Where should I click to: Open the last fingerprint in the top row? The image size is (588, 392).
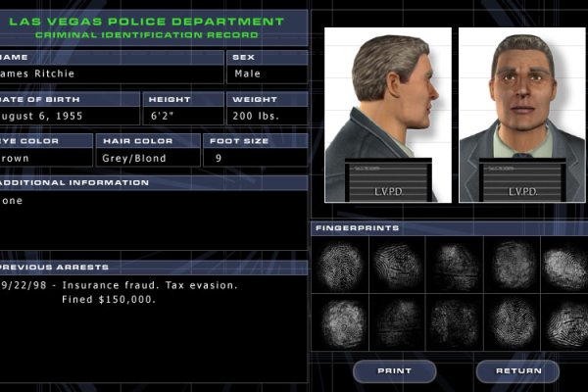tap(565, 264)
